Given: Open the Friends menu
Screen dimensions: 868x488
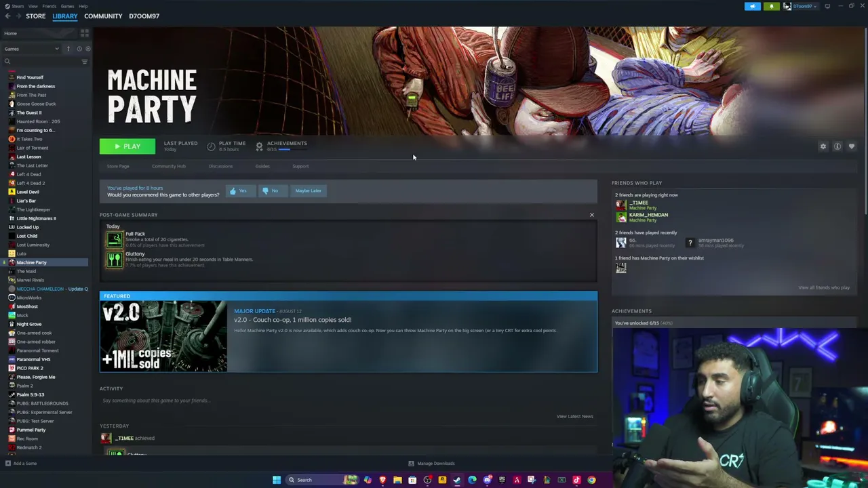Looking at the screenshot, I should pyautogui.click(x=50, y=6).
